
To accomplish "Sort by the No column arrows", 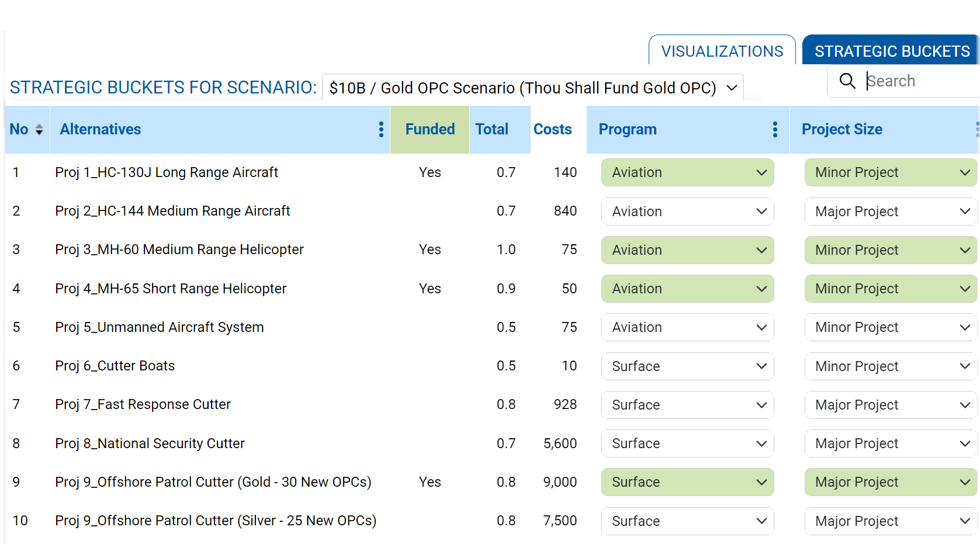I will (39, 130).
